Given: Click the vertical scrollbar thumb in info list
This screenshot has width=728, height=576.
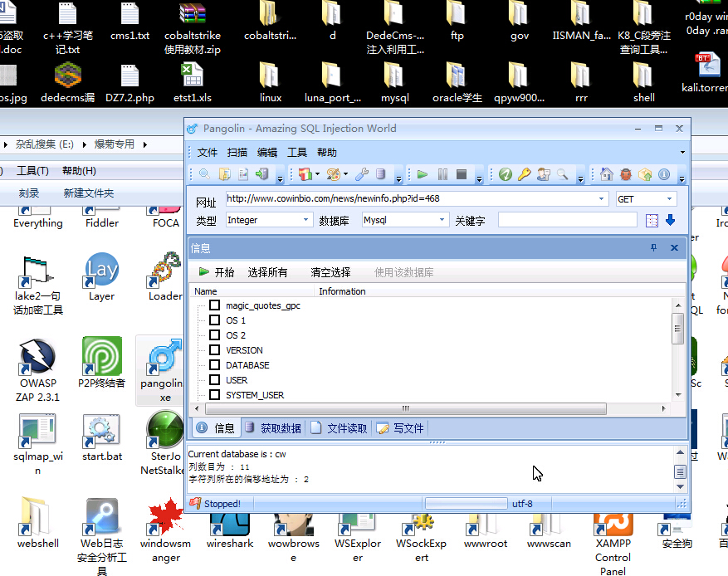Looking at the screenshot, I should [x=678, y=328].
